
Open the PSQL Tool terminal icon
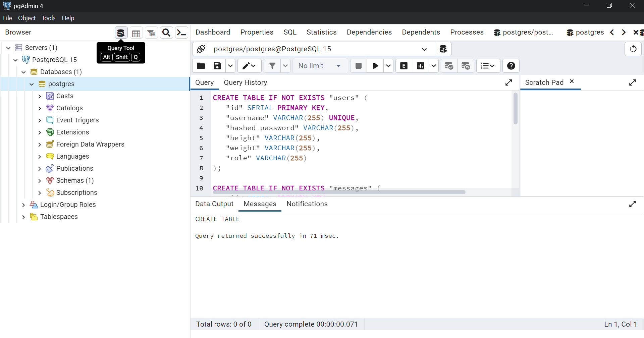[181, 33]
